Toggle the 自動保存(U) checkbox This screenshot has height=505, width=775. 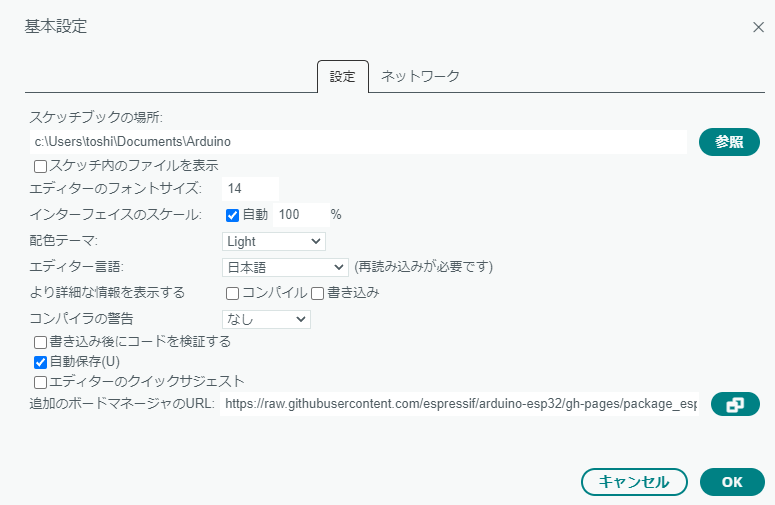(41, 362)
